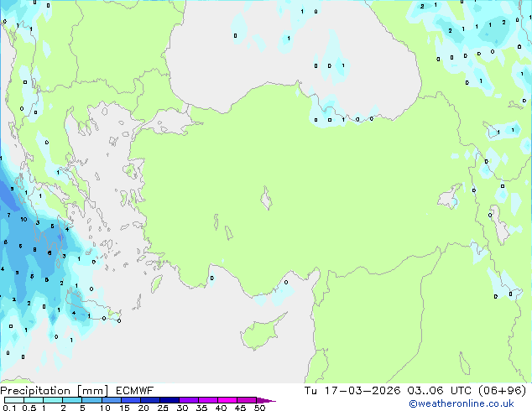The width and height of the screenshot is (532, 411).
Task: Click the purple swatch between 30 and 35
Action: pyautogui.click(x=189, y=400)
